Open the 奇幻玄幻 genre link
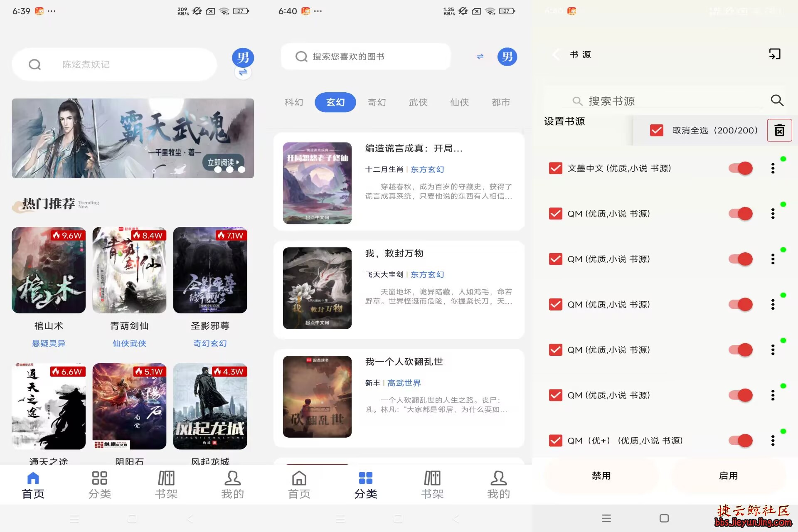The image size is (798, 532). pos(210,343)
